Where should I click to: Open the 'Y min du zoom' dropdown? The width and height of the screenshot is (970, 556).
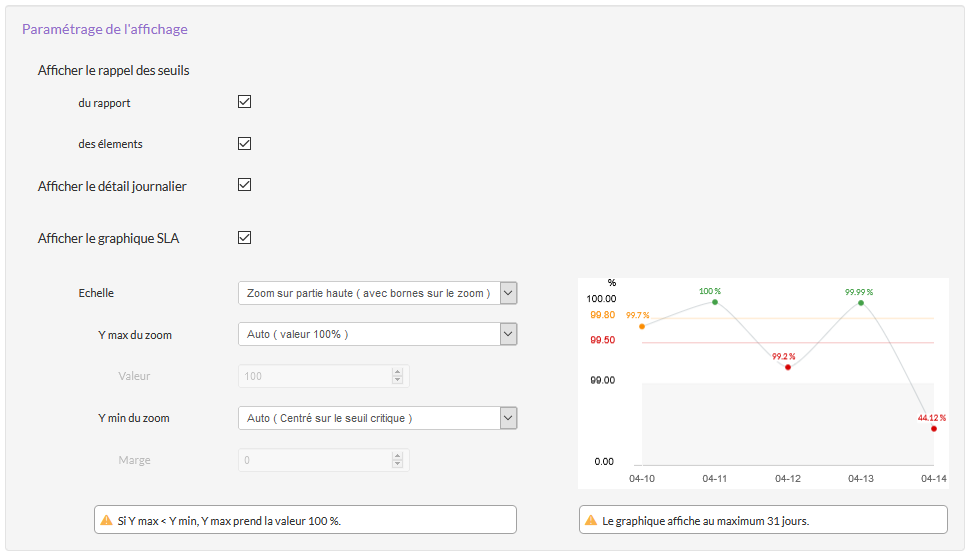click(508, 418)
